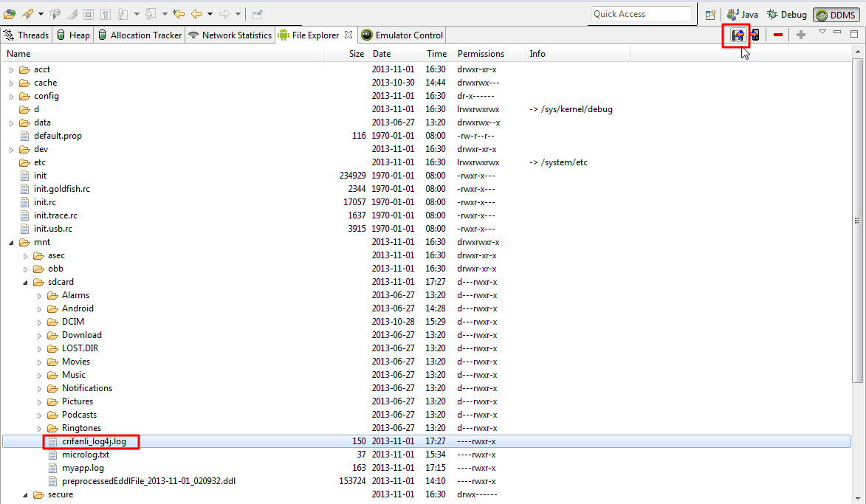
Task: Click the Previous Annotation toolbar icon
Action: (150, 14)
